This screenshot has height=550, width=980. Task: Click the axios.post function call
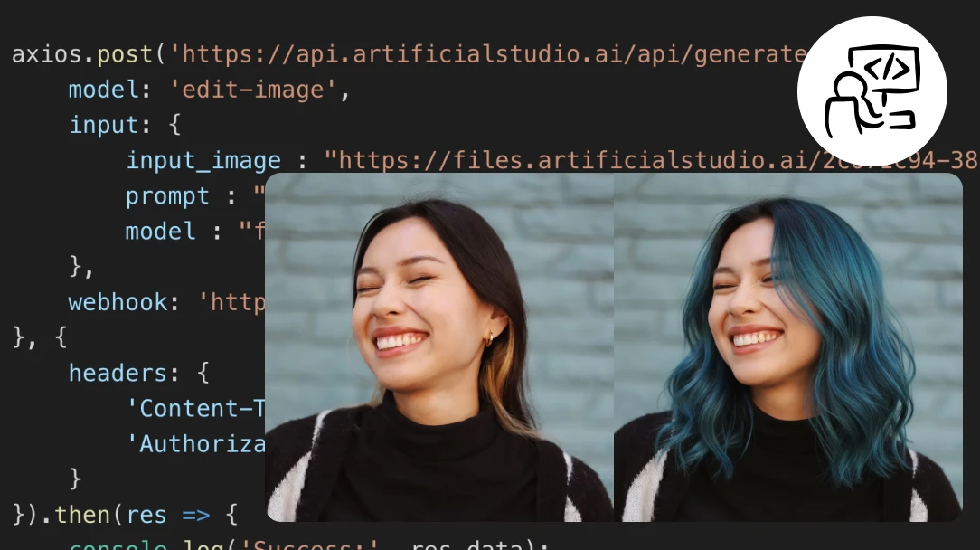(83, 54)
